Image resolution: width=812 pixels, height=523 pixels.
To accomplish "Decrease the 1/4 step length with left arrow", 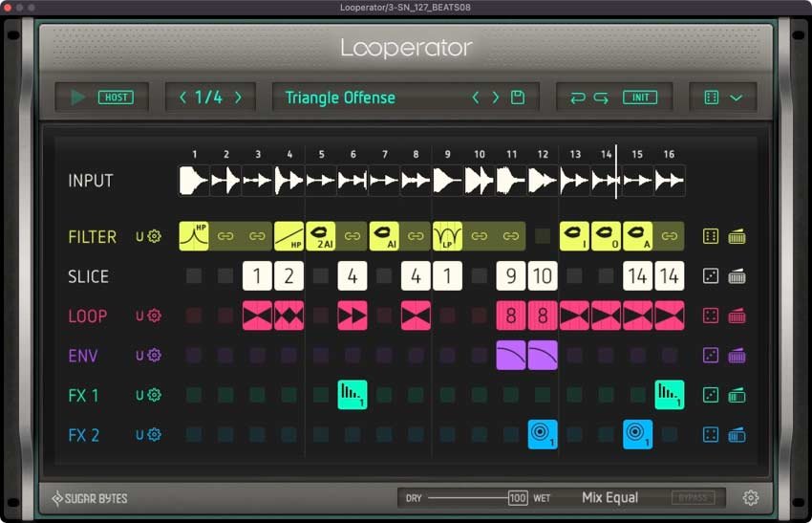I will [x=182, y=98].
